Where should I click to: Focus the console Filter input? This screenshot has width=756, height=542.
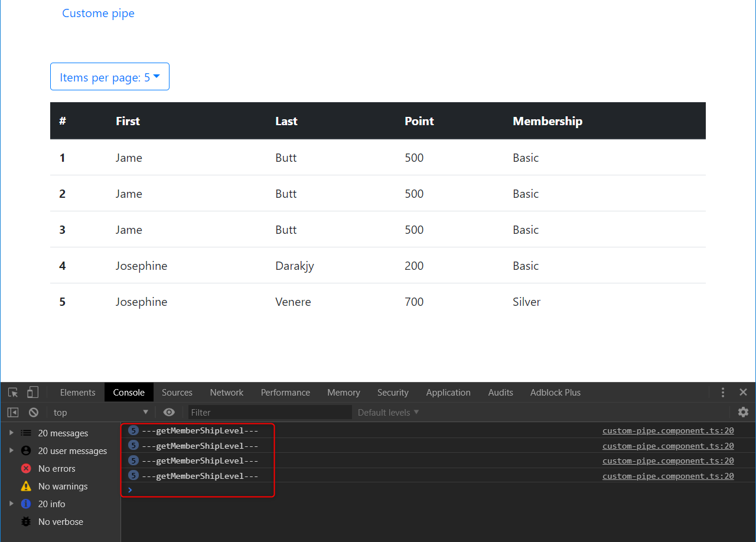coord(269,412)
